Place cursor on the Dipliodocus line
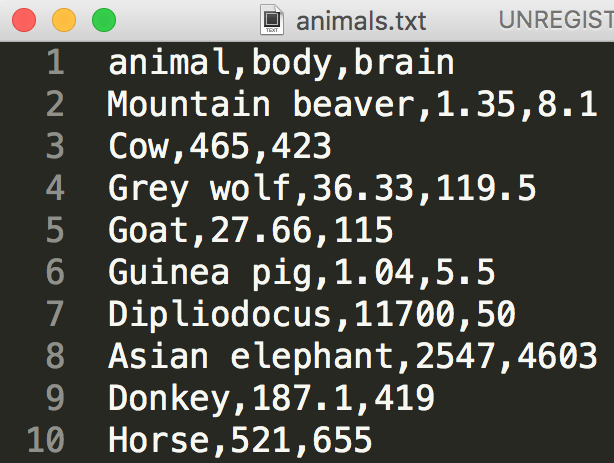 (311, 314)
